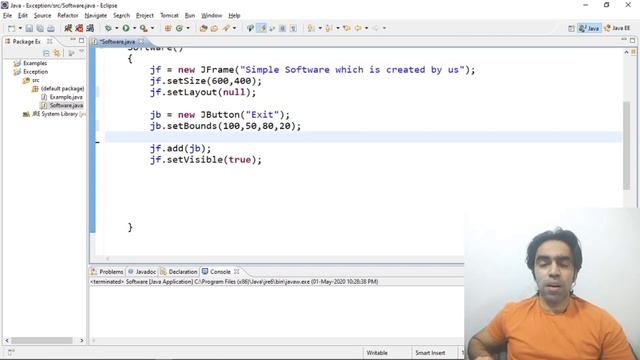Click the Open Perspective icon
The height and width of the screenshot is (360, 640).
[571, 28]
